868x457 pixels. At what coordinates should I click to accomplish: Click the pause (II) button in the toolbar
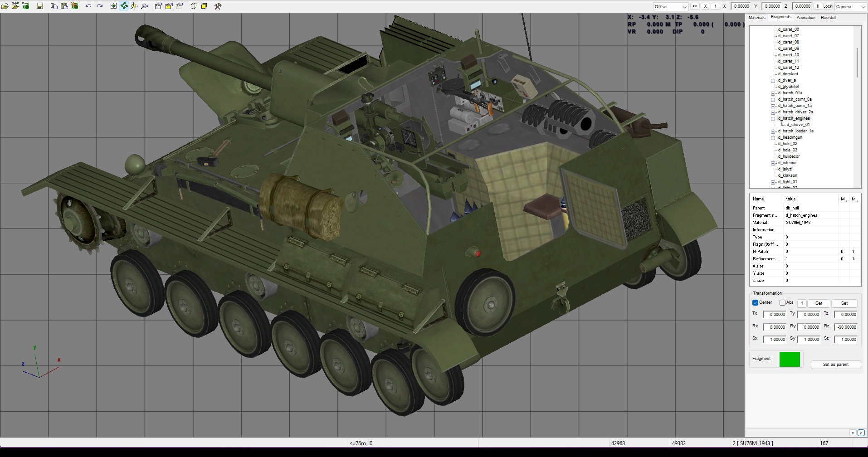pos(818,6)
